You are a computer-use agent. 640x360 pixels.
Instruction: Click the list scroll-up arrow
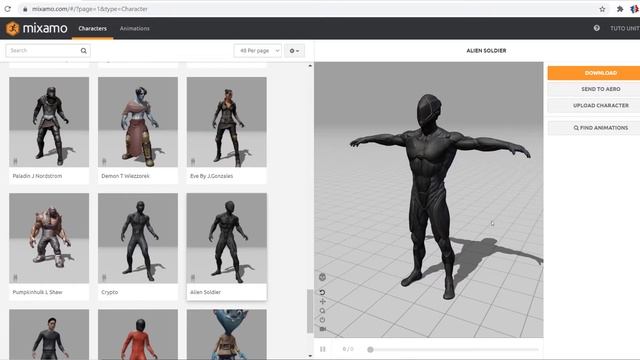pyautogui.click(x=310, y=66)
